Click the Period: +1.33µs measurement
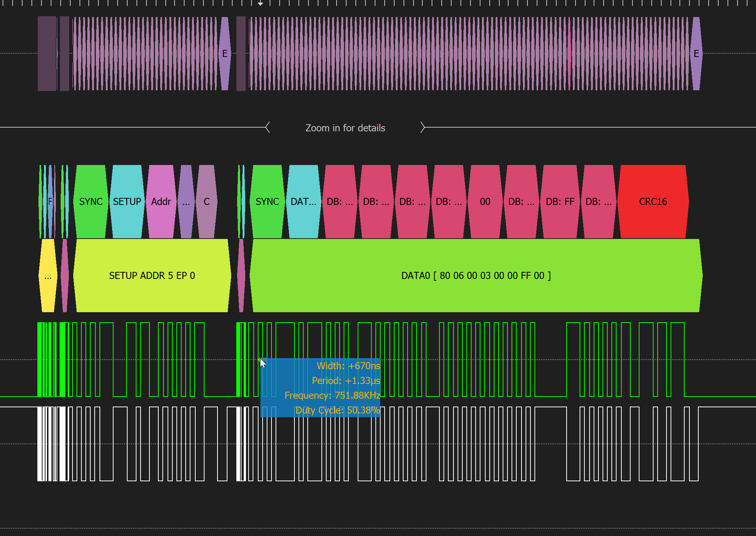Screen dimensions: 756x536 pyautogui.click(x=346, y=381)
